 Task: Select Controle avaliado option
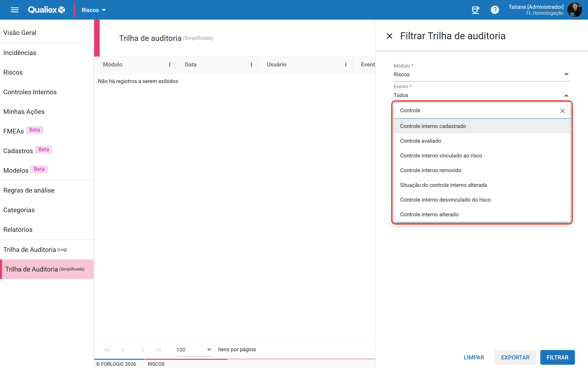tap(482, 141)
